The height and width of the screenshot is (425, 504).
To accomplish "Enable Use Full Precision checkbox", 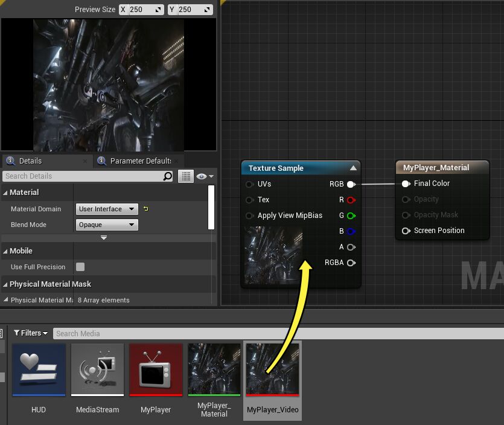I will click(80, 267).
